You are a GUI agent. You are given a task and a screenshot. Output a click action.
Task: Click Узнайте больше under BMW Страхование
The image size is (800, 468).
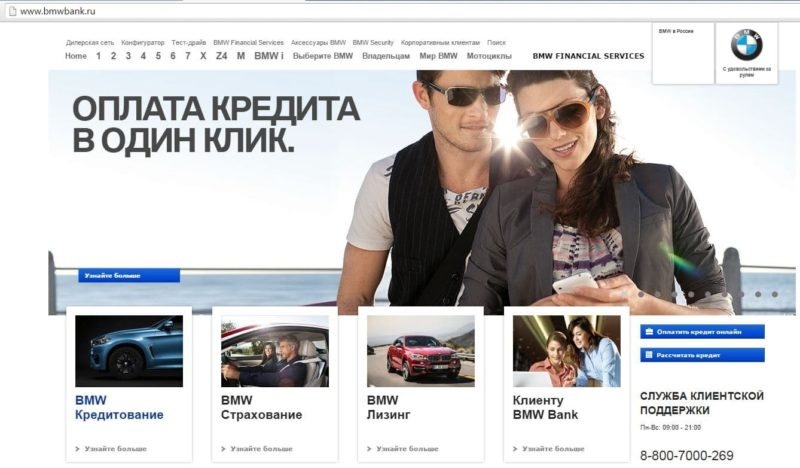coord(261,449)
